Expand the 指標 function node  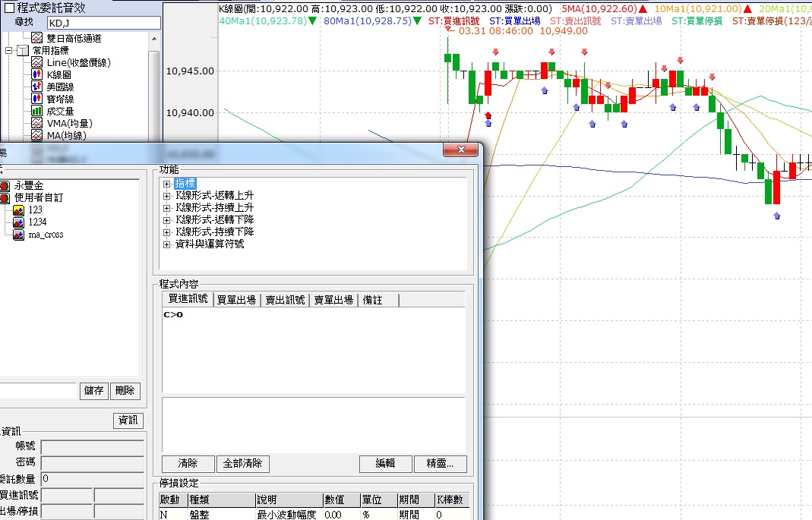(x=167, y=184)
